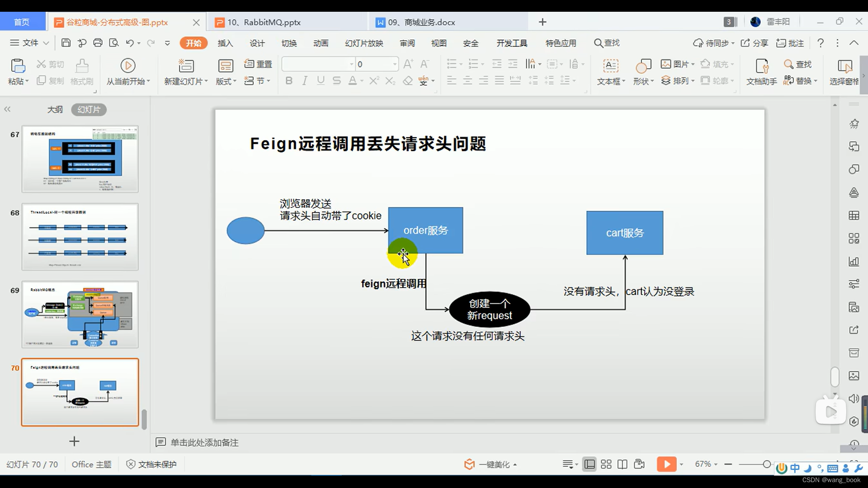Click the Insert ribbon tab

coord(225,43)
